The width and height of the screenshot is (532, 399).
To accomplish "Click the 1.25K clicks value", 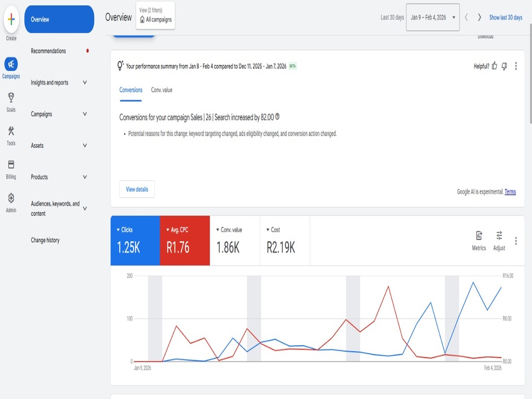I will [x=128, y=247].
